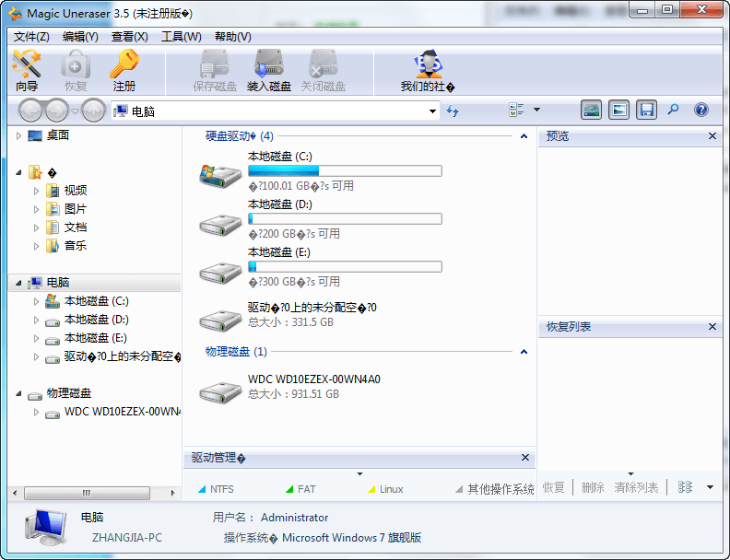
Task: Select the unallocated space 331.5 GB icon
Action: pos(220,320)
